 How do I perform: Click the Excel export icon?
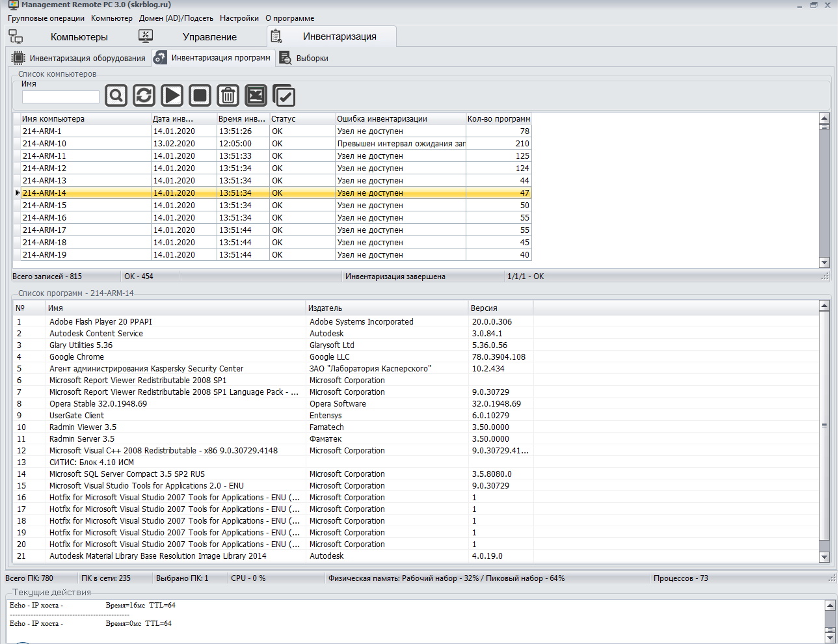(x=256, y=96)
